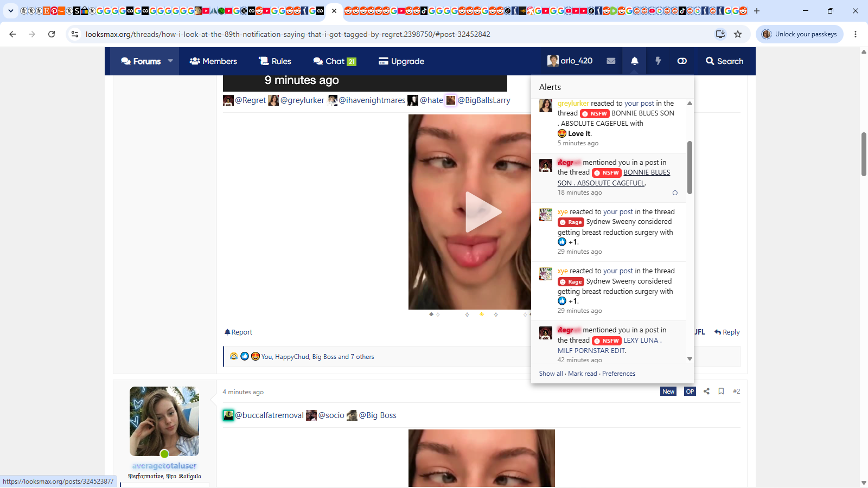Click Unlock your passkeys button
The image size is (868, 488).
800,34
